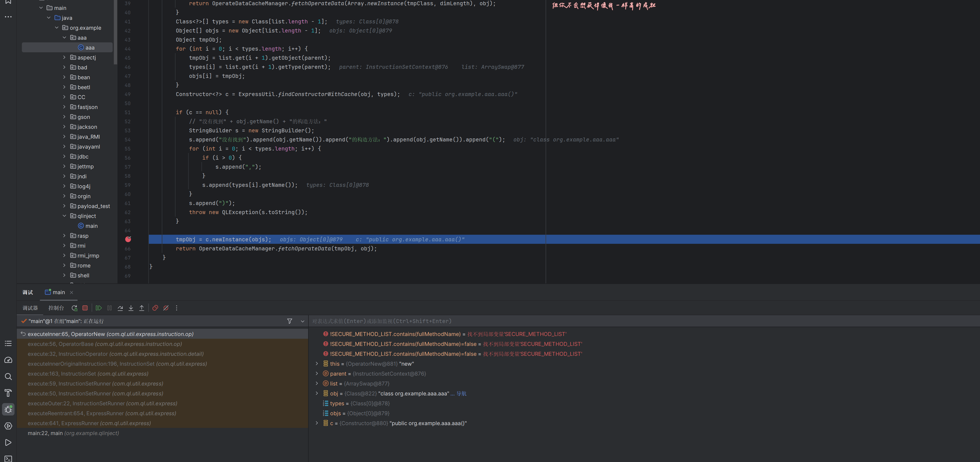Expand the jackson package

pyautogui.click(x=64, y=126)
